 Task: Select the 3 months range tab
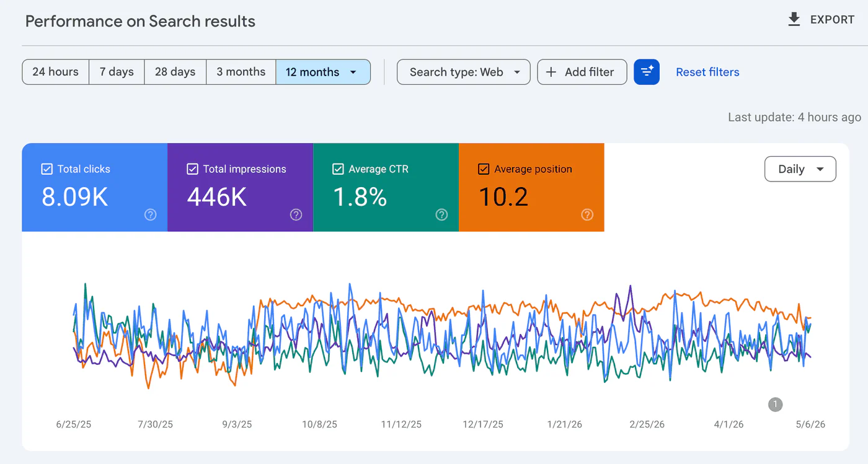(241, 72)
